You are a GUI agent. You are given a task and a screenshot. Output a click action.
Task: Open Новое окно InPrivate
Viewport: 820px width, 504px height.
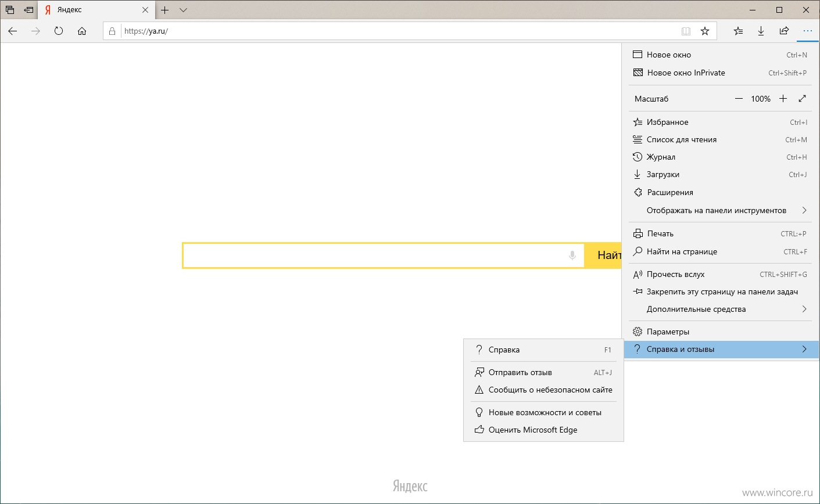click(720, 73)
